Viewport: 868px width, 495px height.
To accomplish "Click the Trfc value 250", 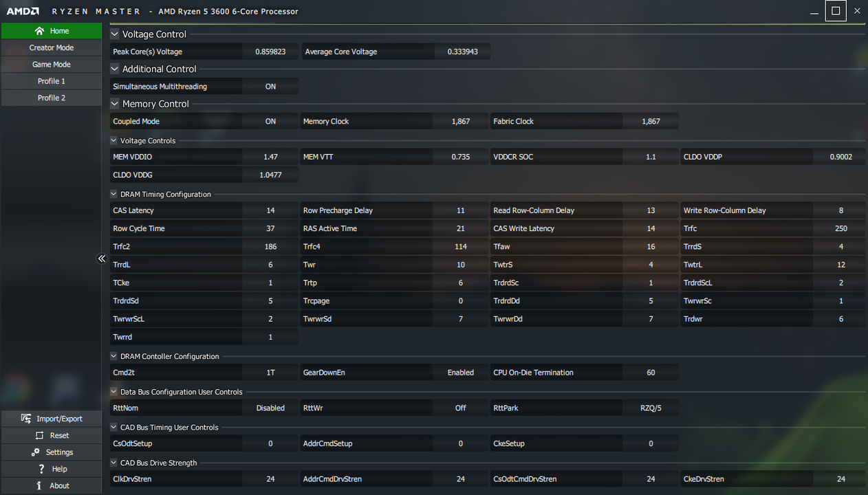I will 840,228.
